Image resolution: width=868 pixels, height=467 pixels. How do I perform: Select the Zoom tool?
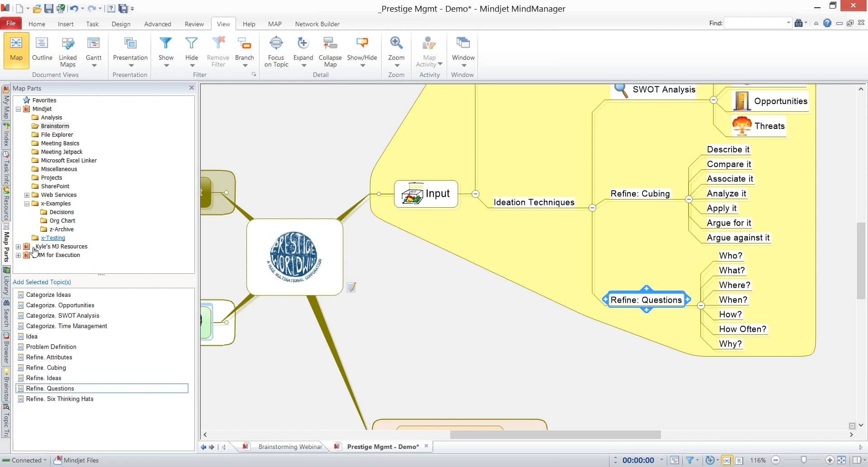click(x=396, y=51)
